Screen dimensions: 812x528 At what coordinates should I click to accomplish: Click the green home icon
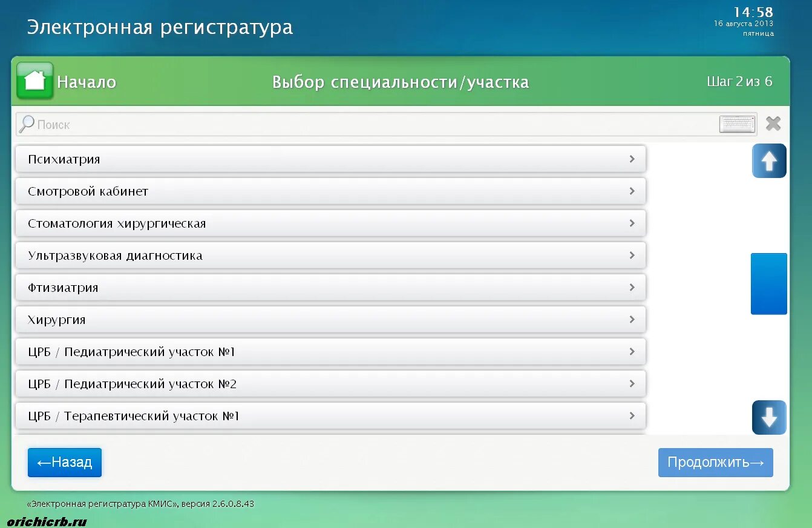click(35, 81)
